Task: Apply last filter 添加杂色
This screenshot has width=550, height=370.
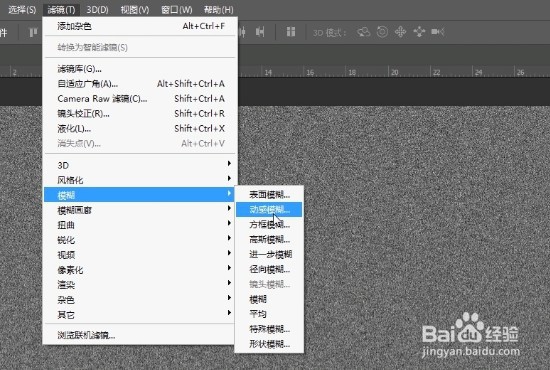Action: point(140,26)
